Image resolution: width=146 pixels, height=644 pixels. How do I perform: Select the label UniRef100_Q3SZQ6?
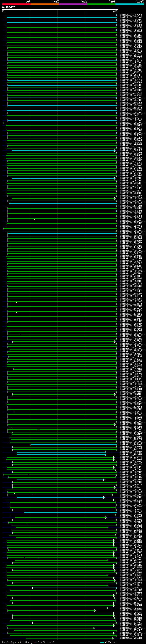(x=131, y=85)
